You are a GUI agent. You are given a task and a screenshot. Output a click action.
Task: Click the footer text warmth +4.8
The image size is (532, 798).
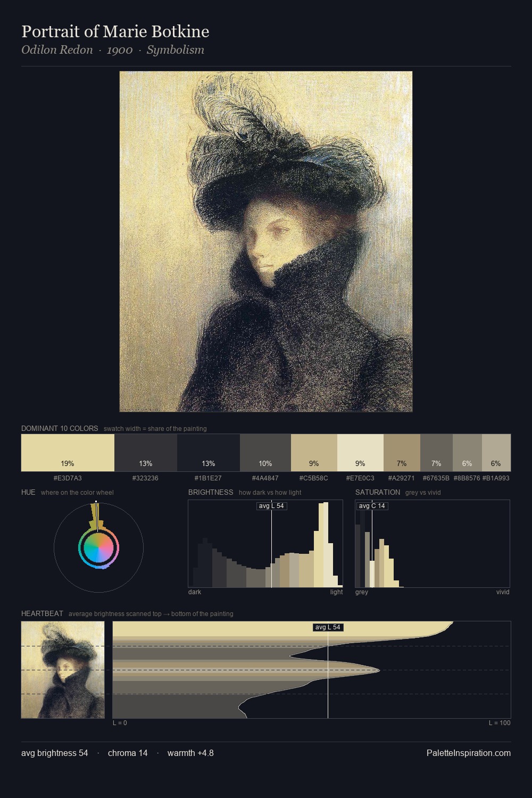190,753
